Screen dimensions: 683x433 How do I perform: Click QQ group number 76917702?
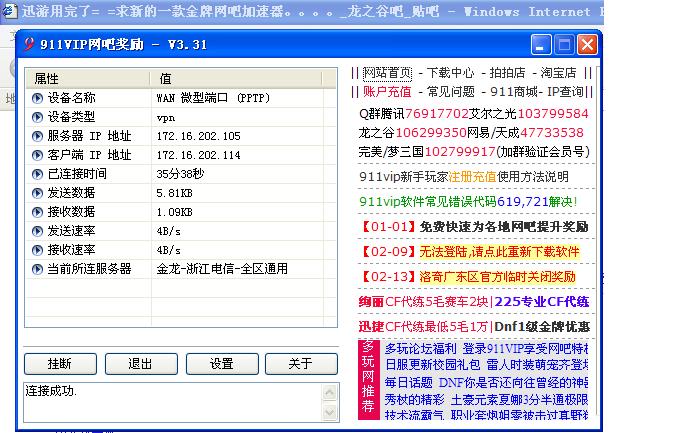437,114
